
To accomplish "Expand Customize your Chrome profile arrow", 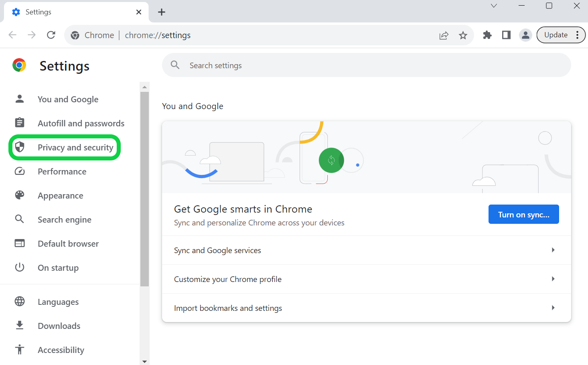I will [553, 279].
